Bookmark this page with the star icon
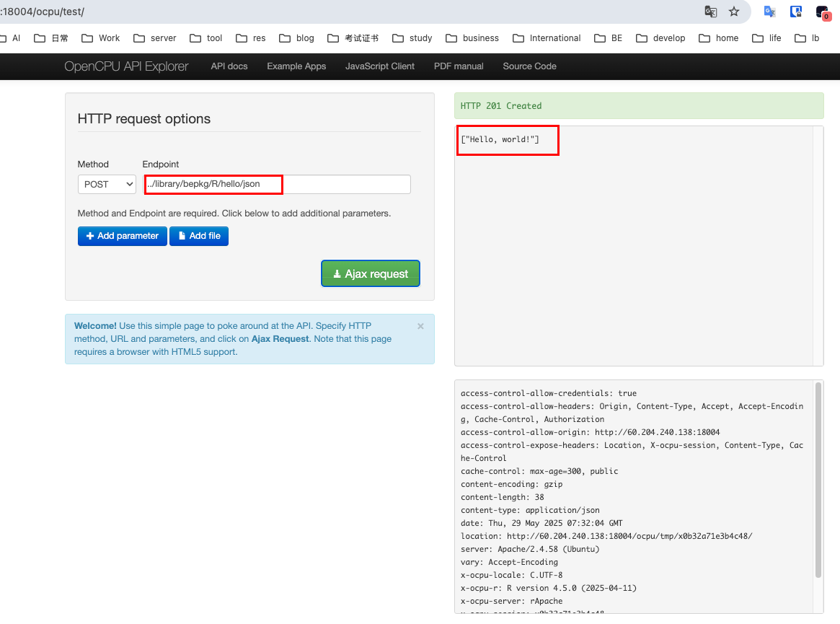This screenshot has height=624, width=840. click(734, 12)
